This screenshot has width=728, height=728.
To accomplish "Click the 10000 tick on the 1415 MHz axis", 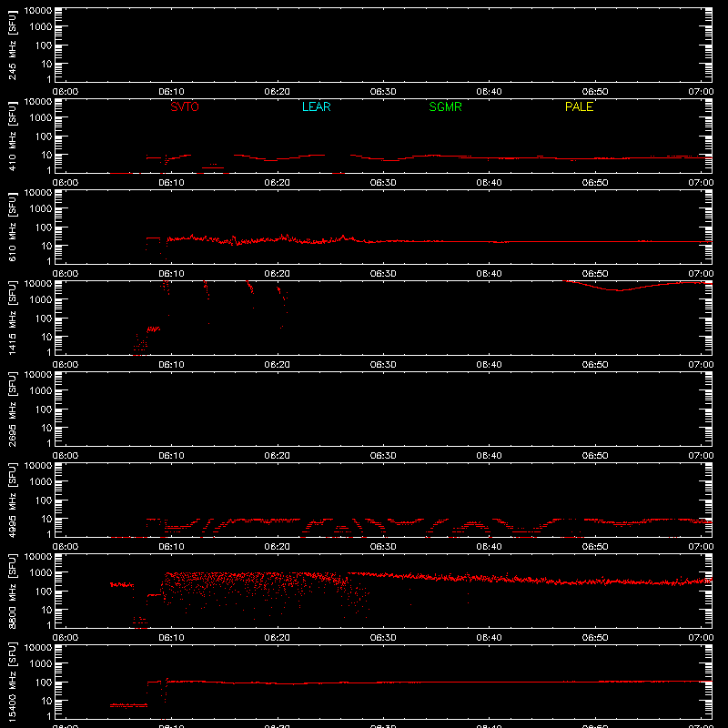I will 38,284.
